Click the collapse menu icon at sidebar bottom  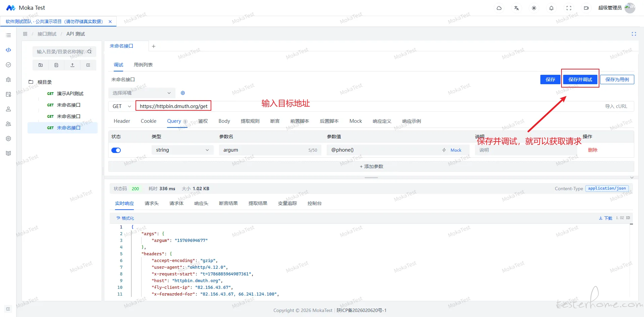pos(8,309)
